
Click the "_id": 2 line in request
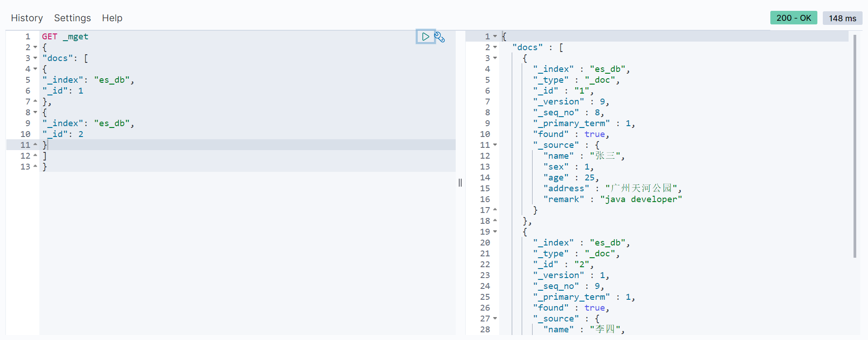pos(63,134)
